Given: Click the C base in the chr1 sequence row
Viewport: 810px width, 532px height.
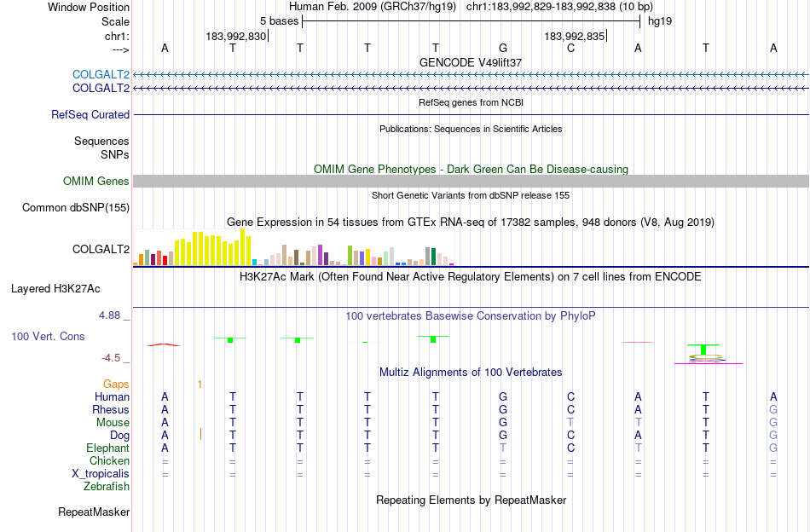Looking at the screenshot, I should pyautogui.click(x=570, y=48).
